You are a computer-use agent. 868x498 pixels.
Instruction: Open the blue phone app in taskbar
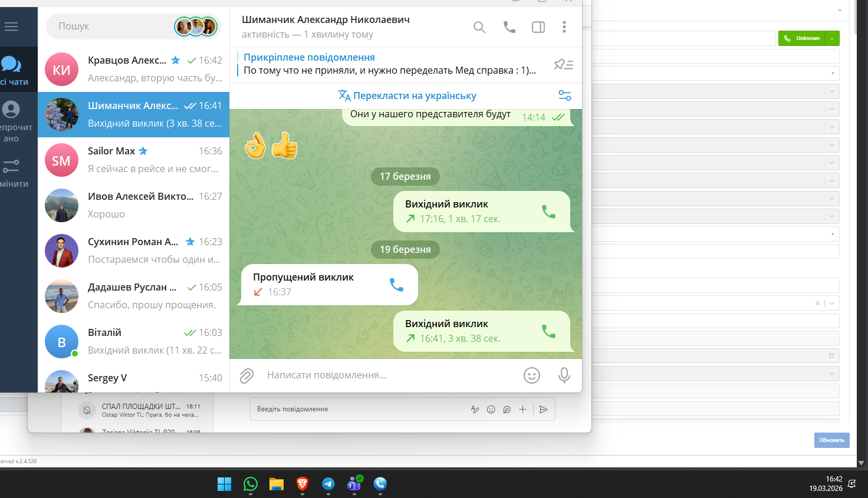[x=380, y=484]
